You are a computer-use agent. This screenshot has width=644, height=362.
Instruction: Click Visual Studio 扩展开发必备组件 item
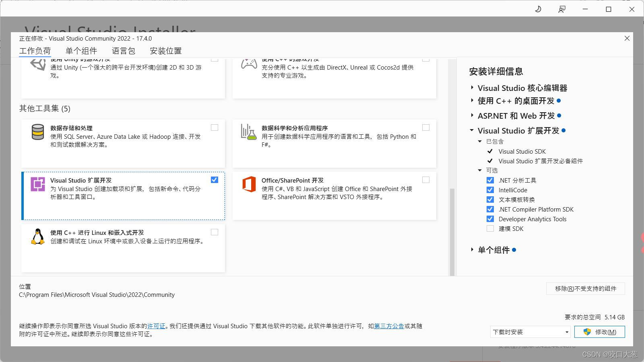click(541, 161)
